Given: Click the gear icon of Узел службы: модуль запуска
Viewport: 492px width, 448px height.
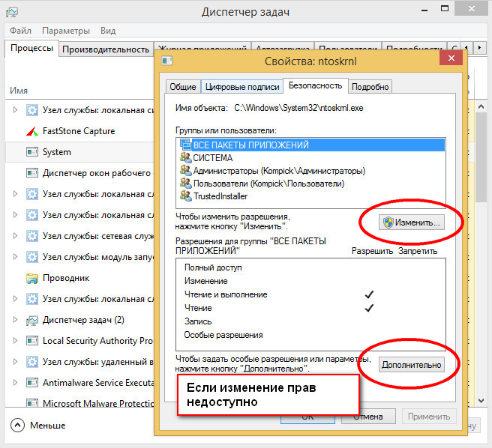Looking at the screenshot, I should 32,257.
